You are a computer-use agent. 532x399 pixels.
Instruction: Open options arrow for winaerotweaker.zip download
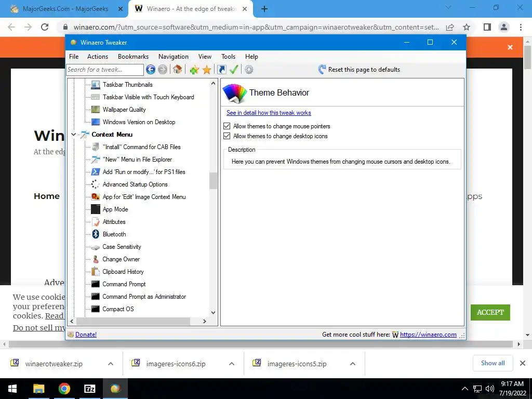(x=111, y=364)
